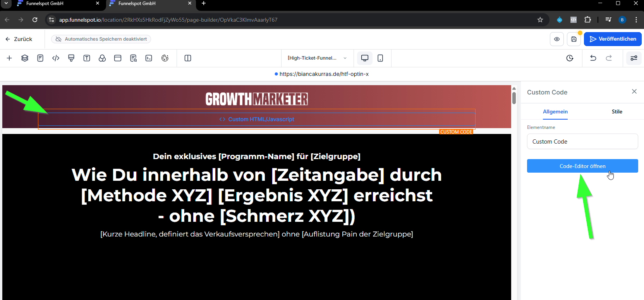Undo the last change

[x=593, y=58]
